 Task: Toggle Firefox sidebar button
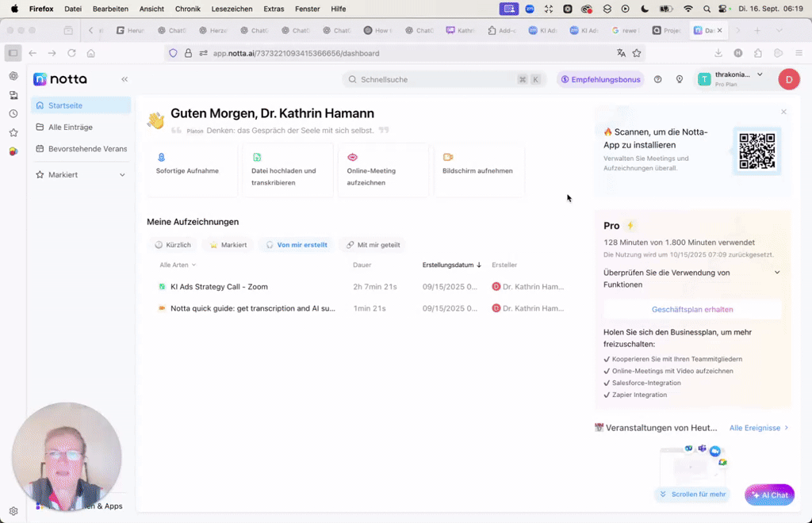pos(13,53)
